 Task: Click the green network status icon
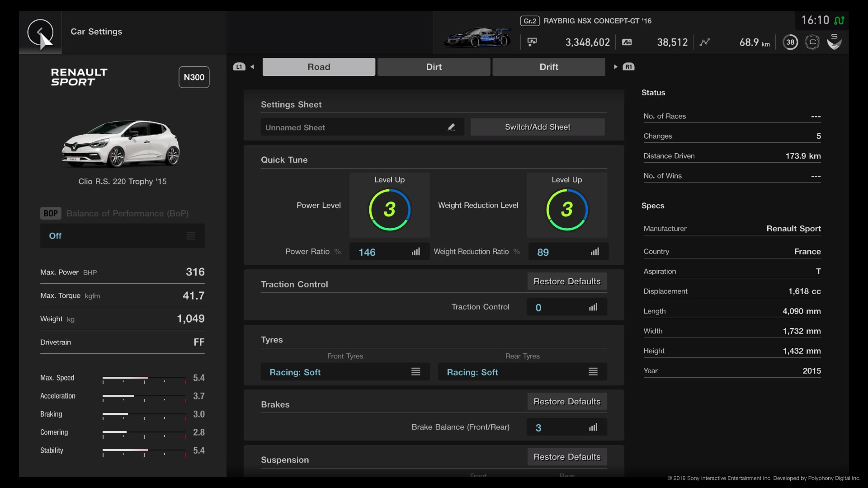[839, 20]
